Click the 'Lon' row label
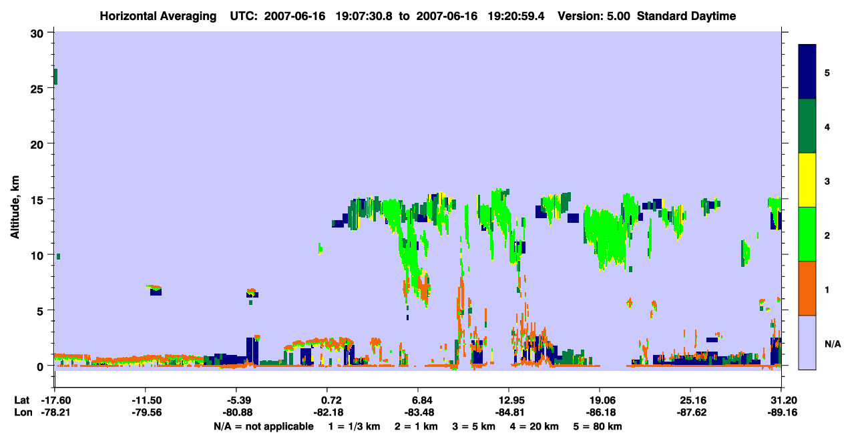The image size is (868, 445). 22,413
